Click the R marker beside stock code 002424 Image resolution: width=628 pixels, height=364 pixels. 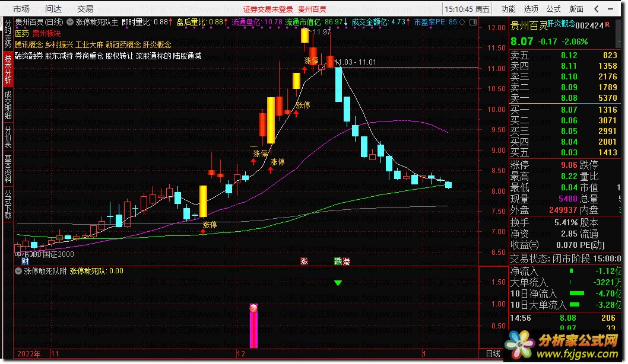(608, 24)
